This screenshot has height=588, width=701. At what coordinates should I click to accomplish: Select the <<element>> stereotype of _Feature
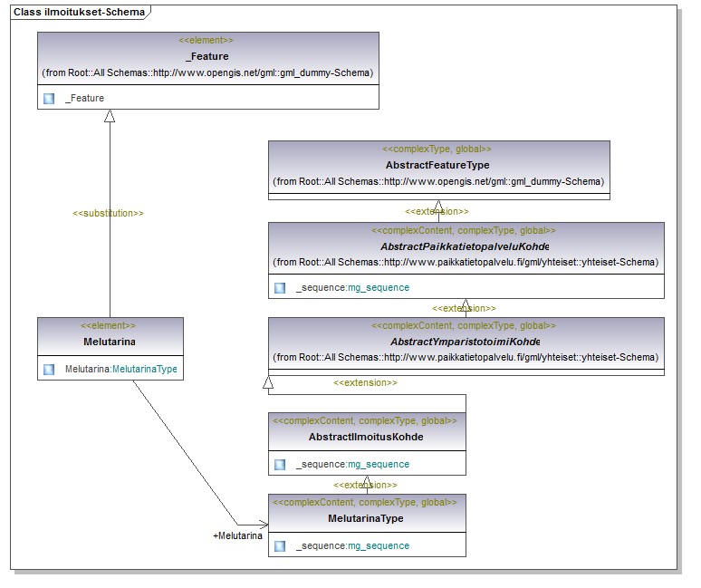206,40
